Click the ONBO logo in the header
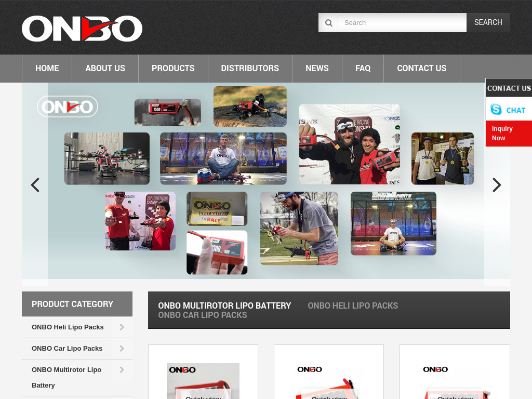The image size is (532, 399). point(82,29)
